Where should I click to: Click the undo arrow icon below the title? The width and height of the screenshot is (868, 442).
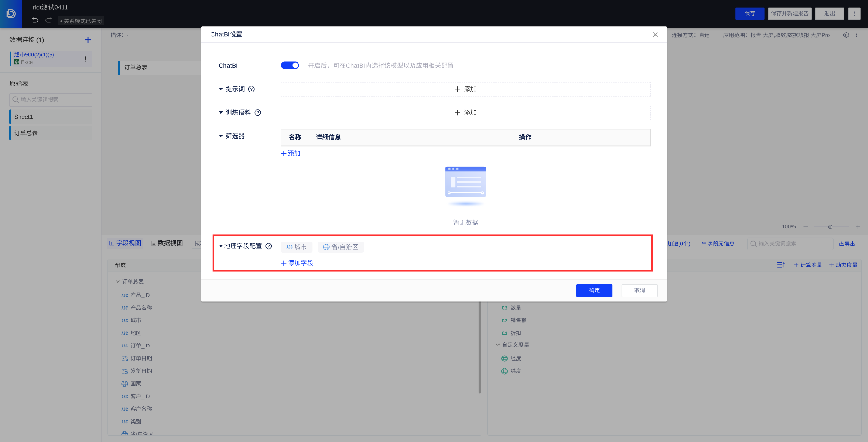(35, 20)
